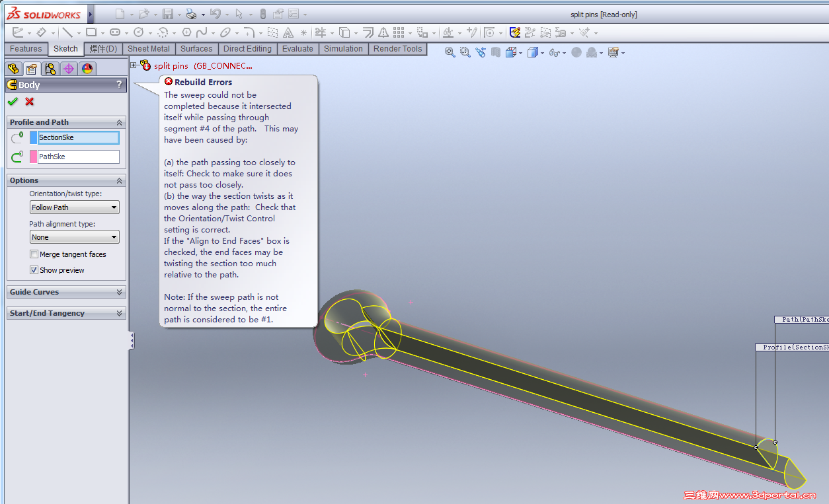This screenshot has width=829, height=504.
Task: Select the Circle sketch tool
Action: 139,32
